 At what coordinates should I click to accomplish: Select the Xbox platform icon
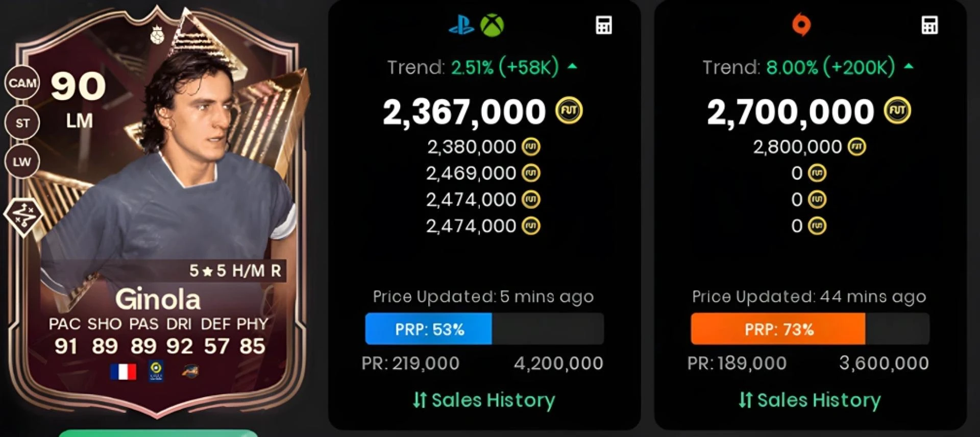[x=492, y=25]
